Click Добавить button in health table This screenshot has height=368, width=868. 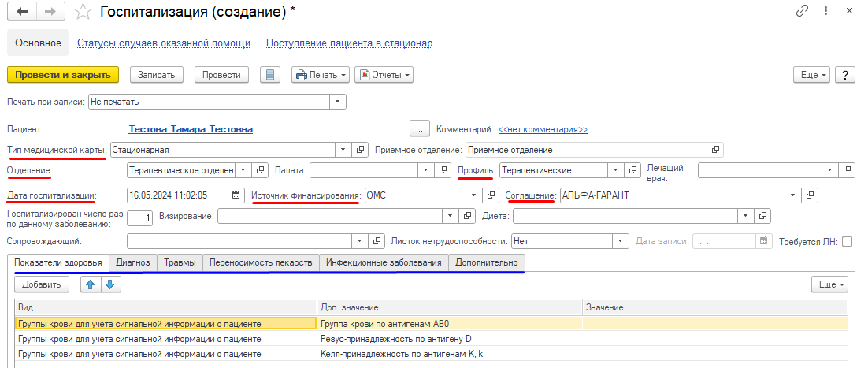tap(42, 284)
